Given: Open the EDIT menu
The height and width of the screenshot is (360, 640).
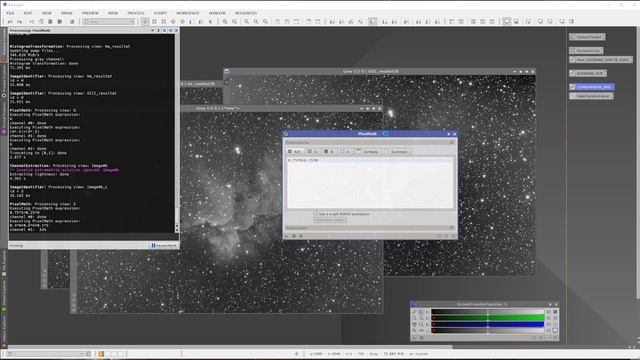Looking at the screenshot, I should click(x=28, y=13).
